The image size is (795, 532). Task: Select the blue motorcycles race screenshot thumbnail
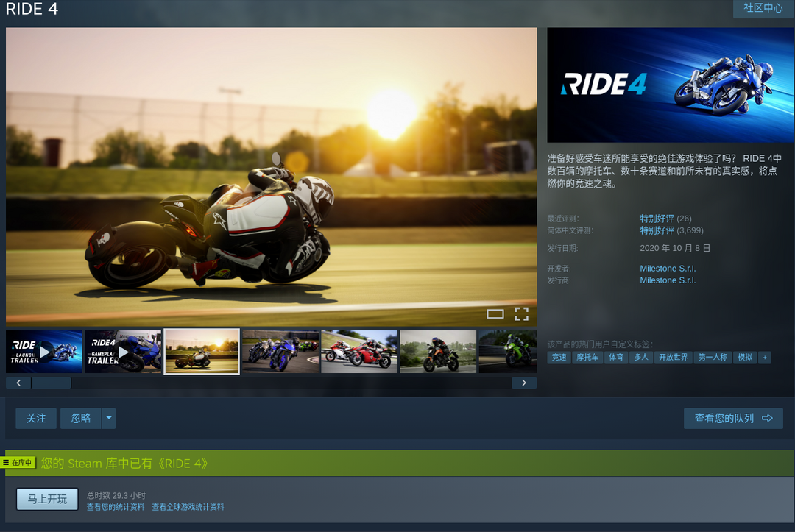pos(280,352)
